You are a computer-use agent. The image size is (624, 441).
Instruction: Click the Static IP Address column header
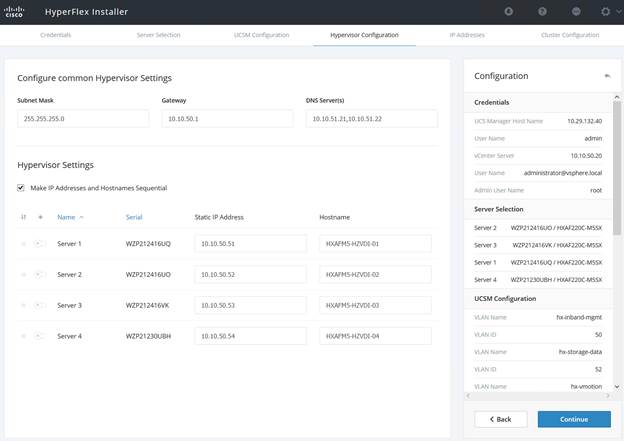[x=219, y=217]
